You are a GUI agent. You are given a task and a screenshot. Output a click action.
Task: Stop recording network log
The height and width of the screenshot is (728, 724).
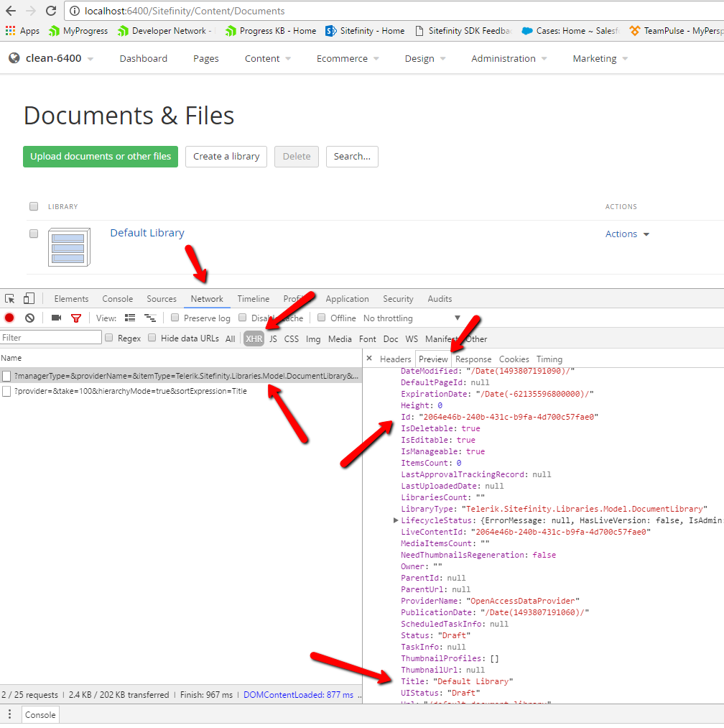[x=9, y=318]
